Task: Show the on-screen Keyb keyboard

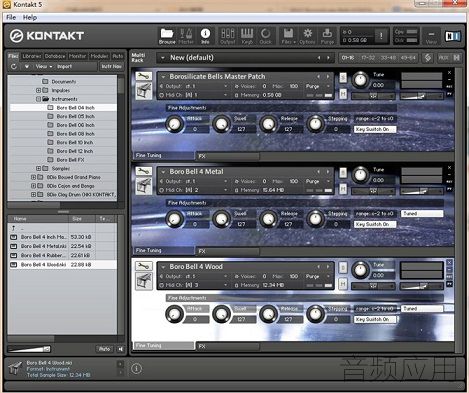Action: click(247, 36)
